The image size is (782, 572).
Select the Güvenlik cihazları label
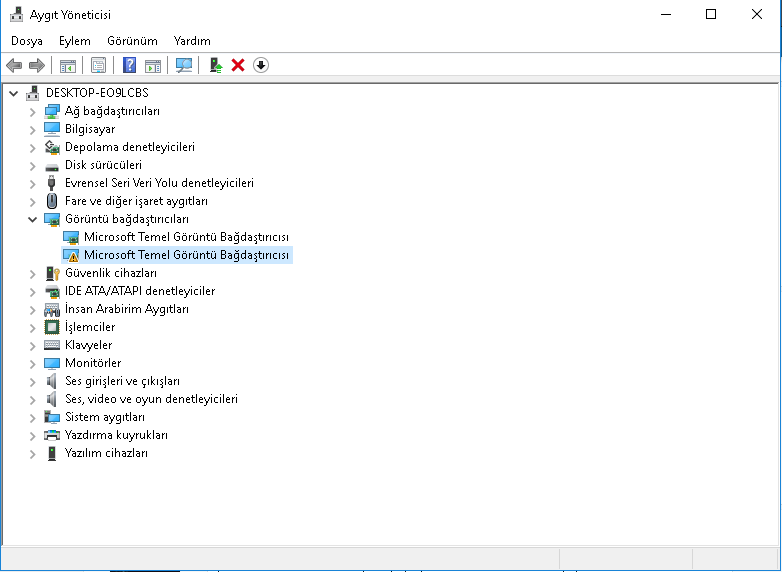click(x=111, y=273)
